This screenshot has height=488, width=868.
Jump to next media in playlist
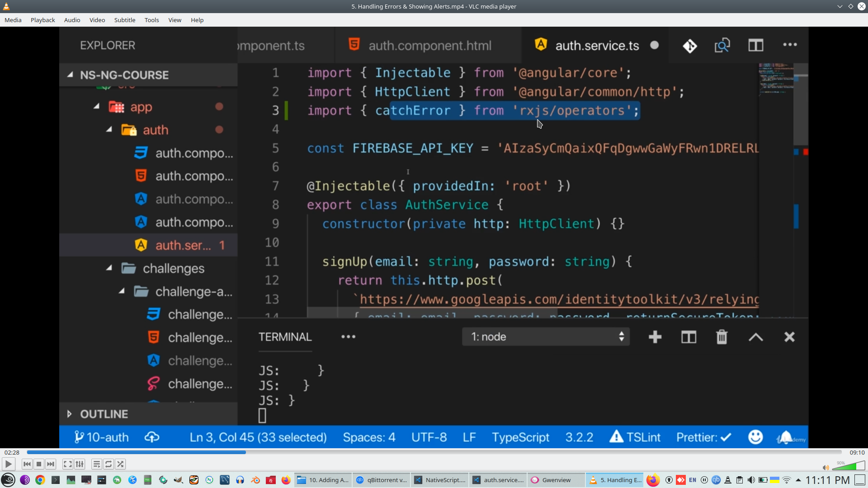click(x=51, y=464)
